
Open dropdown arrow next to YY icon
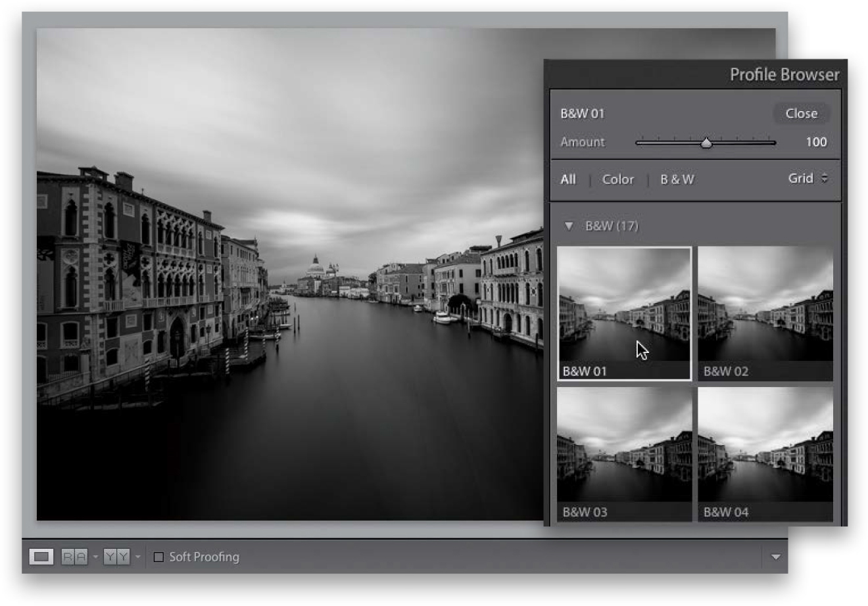tap(137, 557)
